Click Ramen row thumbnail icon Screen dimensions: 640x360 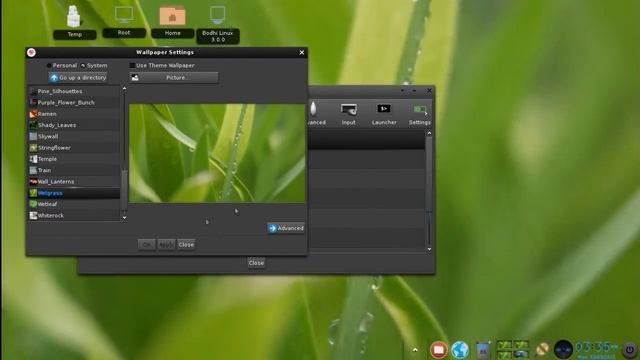(33, 114)
